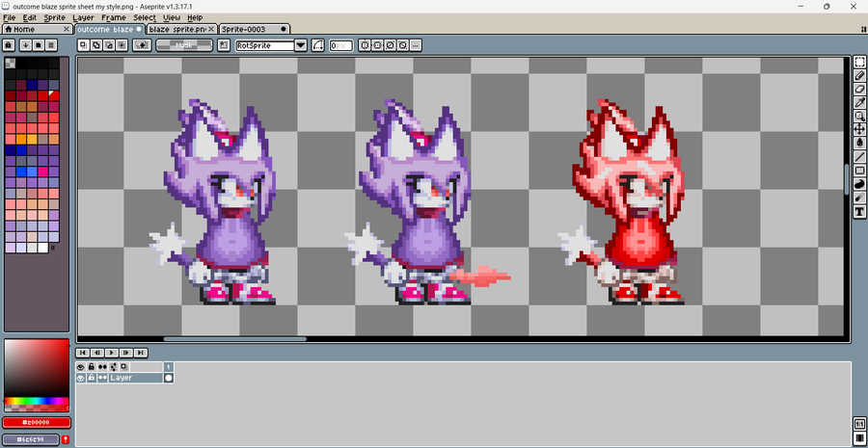Click the rainbow hue slider
Viewport: 868px width, 448px height.
pyautogui.click(x=37, y=401)
